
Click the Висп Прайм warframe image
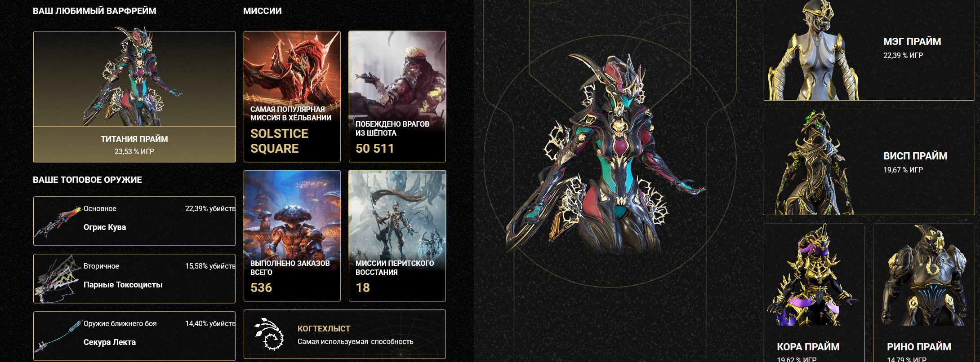[x=814, y=163]
